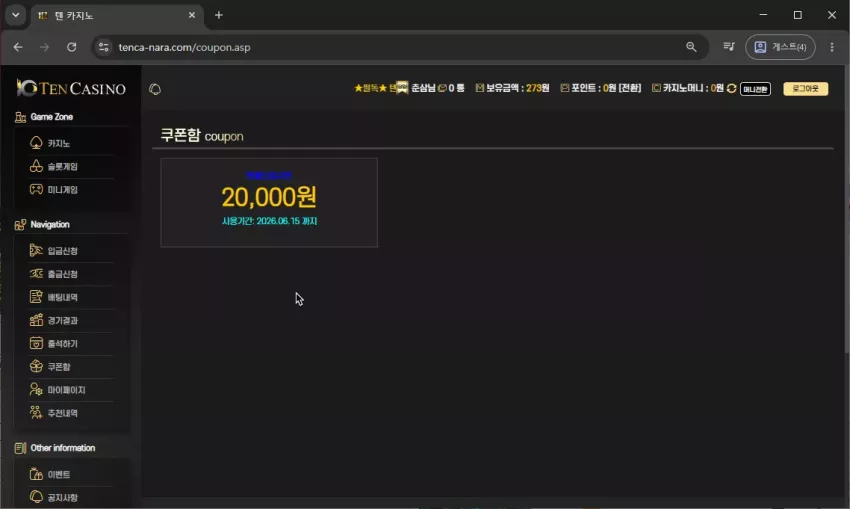
Task: Click the Ten Casino logo
Action: (71, 88)
